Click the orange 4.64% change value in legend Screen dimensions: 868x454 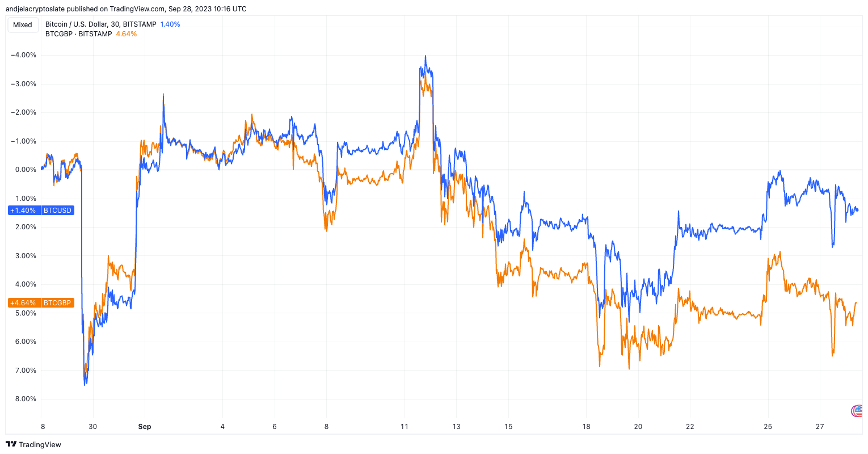coord(125,33)
